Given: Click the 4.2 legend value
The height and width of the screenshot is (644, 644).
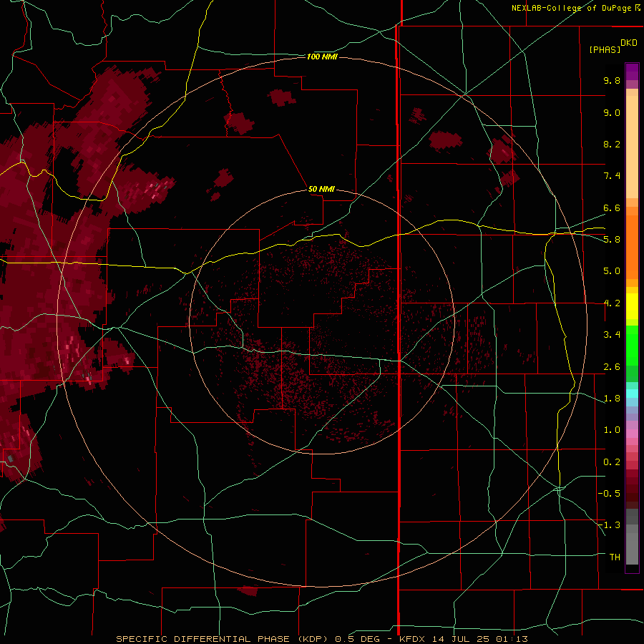Looking at the screenshot, I should 612,303.
